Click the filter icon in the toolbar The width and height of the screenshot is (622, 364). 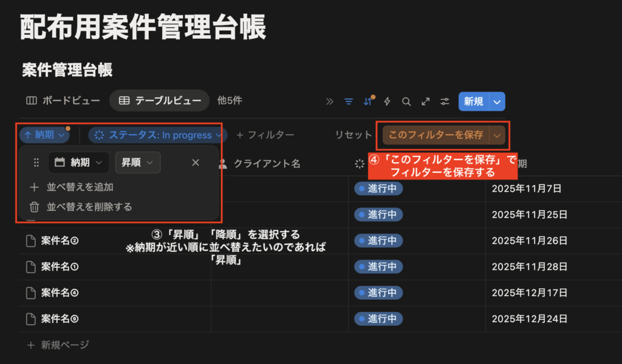coord(349,101)
